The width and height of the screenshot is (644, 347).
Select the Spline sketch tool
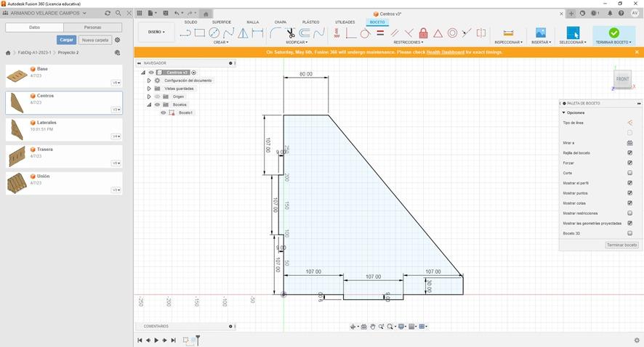tap(228, 33)
